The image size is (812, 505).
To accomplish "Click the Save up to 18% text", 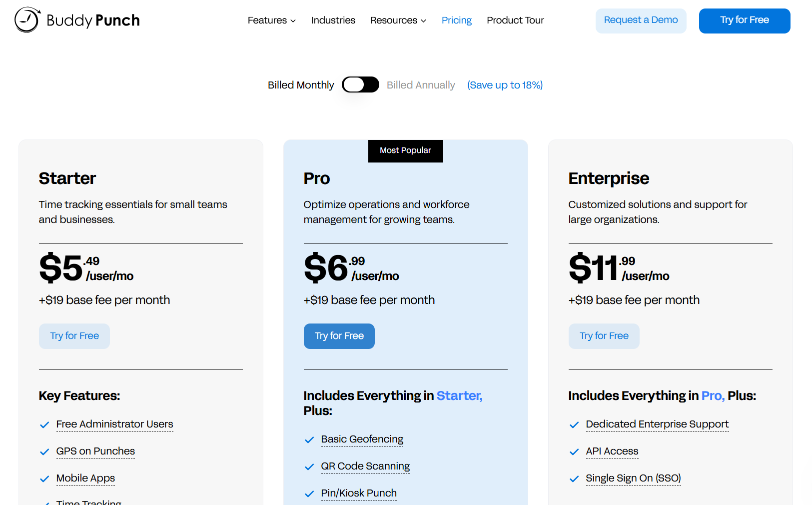I will point(505,85).
